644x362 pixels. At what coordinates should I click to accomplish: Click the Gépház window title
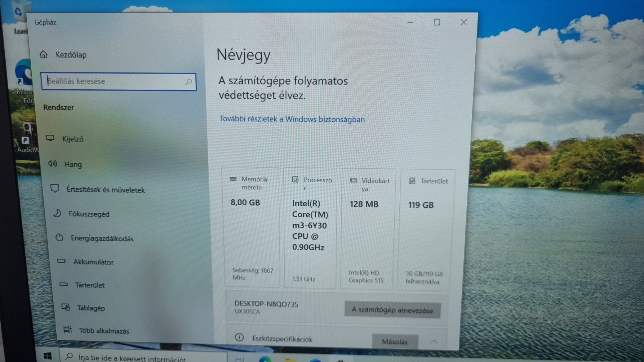pos(45,22)
